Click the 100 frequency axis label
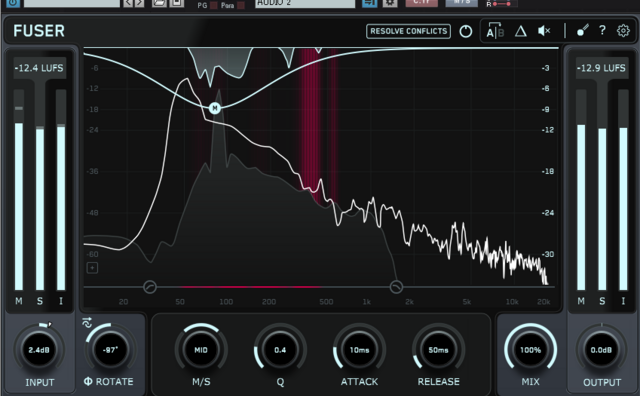The image size is (640, 396). (x=226, y=302)
